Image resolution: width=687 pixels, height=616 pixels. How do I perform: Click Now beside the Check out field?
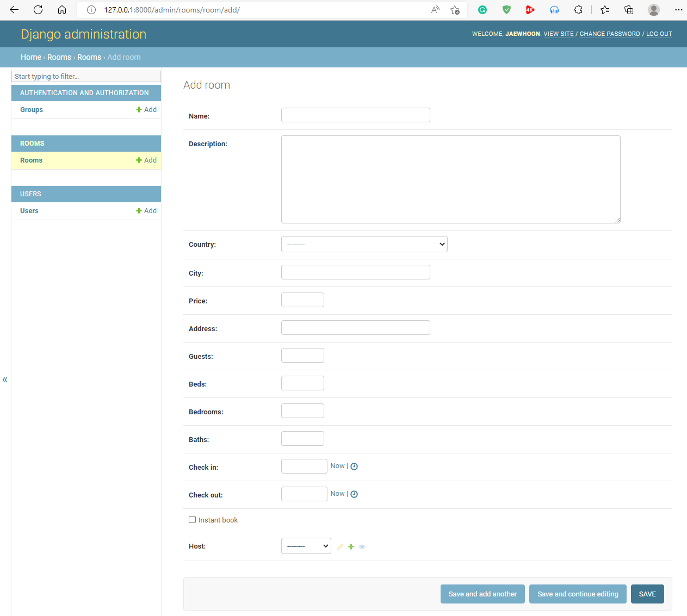point(337,494)
